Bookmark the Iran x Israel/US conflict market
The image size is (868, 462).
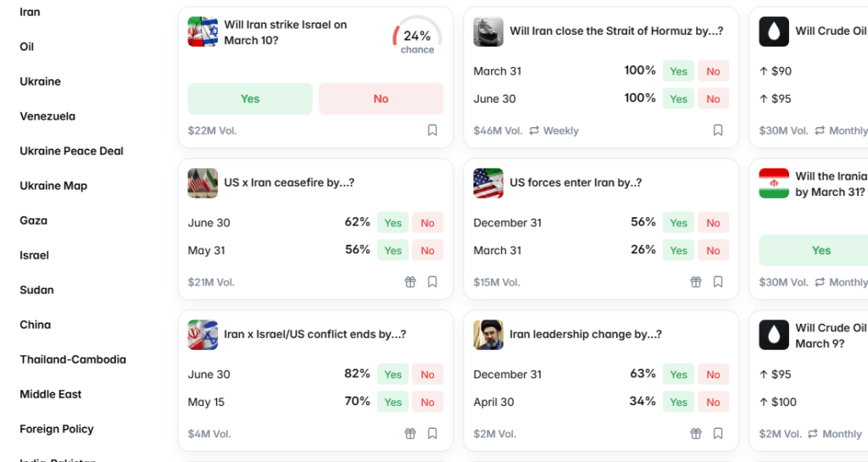point(432,434)
